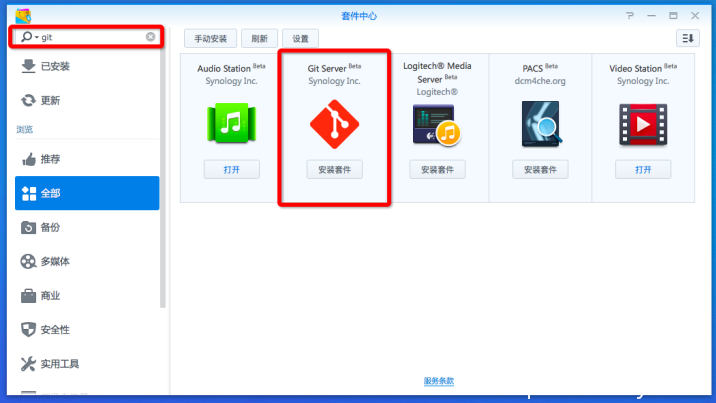The image size is (716, 403).
Task: Install Git Server with 安装套件 button
Action: click(x=334, y=170)
